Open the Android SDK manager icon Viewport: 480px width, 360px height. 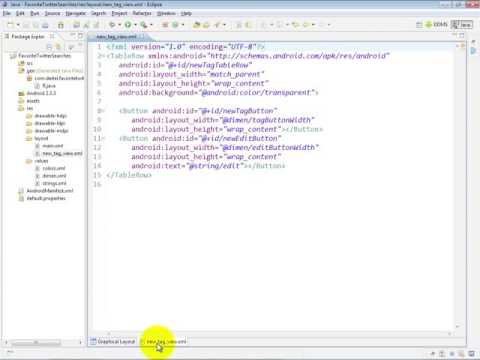point(61,25)
